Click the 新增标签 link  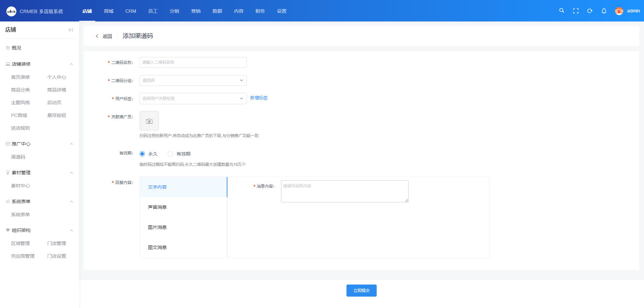click(259, 98)
